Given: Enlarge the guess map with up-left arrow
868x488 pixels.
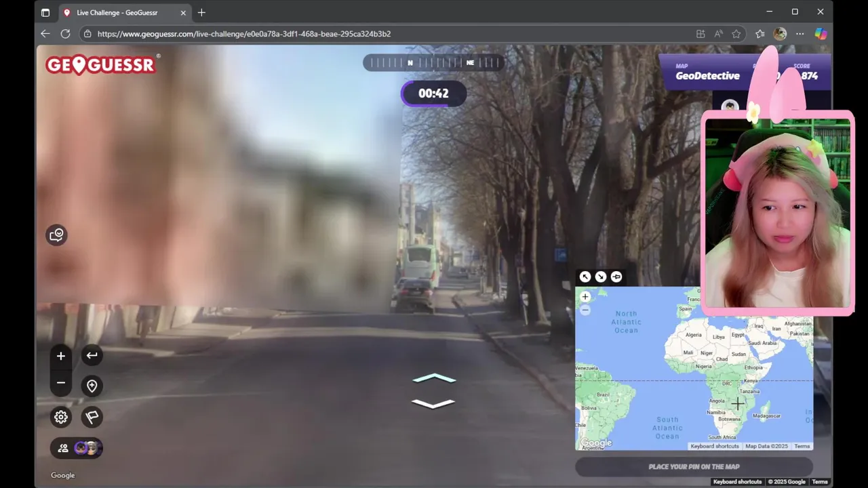Looking at the screenshot, I should [x=585, y=277].
